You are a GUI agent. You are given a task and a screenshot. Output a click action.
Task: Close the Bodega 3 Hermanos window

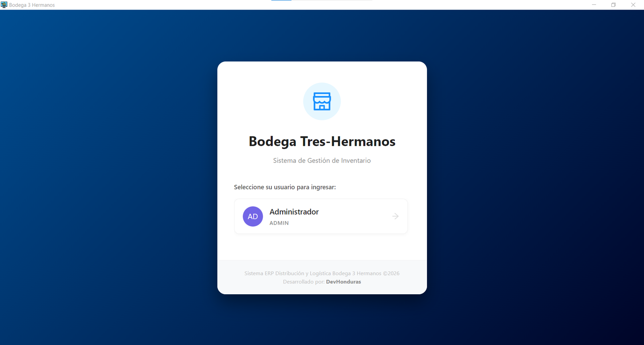point(633,5)
